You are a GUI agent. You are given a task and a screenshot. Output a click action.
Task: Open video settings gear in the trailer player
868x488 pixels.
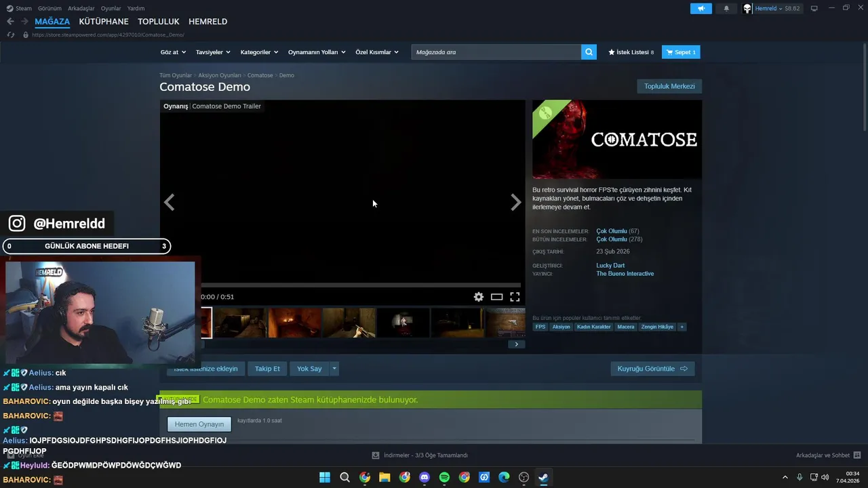point(479,297)
